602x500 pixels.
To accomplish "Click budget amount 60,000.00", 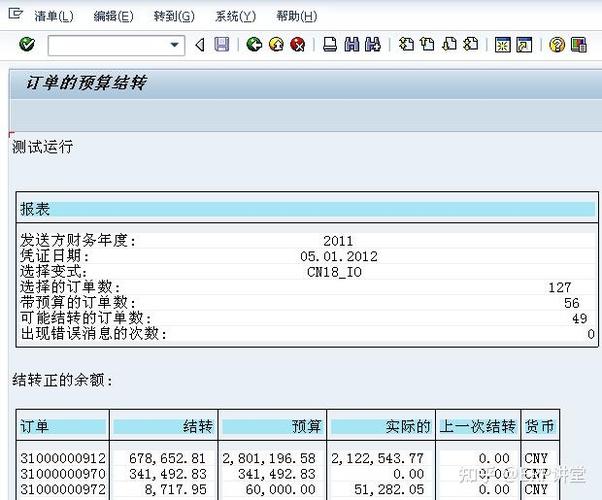I will coord(280,490).
